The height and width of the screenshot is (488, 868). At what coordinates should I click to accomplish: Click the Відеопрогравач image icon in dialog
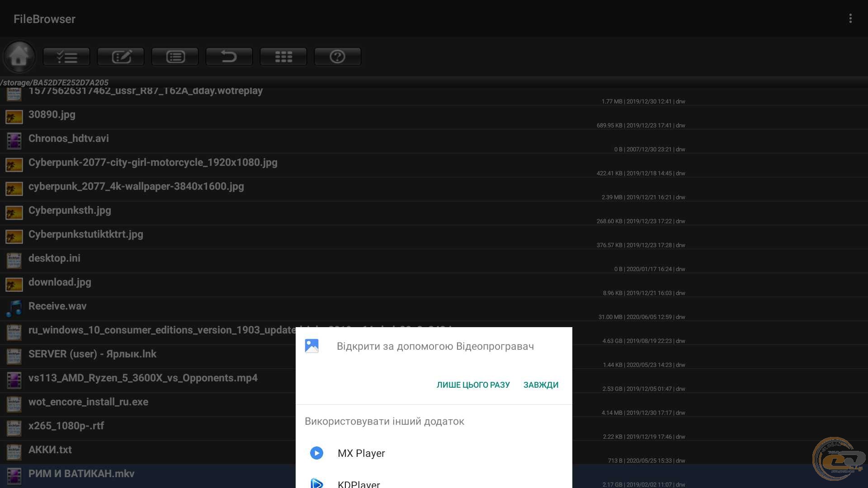click(x=312, y=346)
